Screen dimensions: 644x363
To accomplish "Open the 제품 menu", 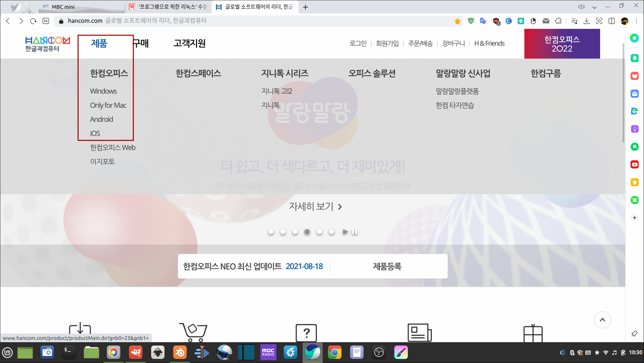I will click(x=99, y=43).
